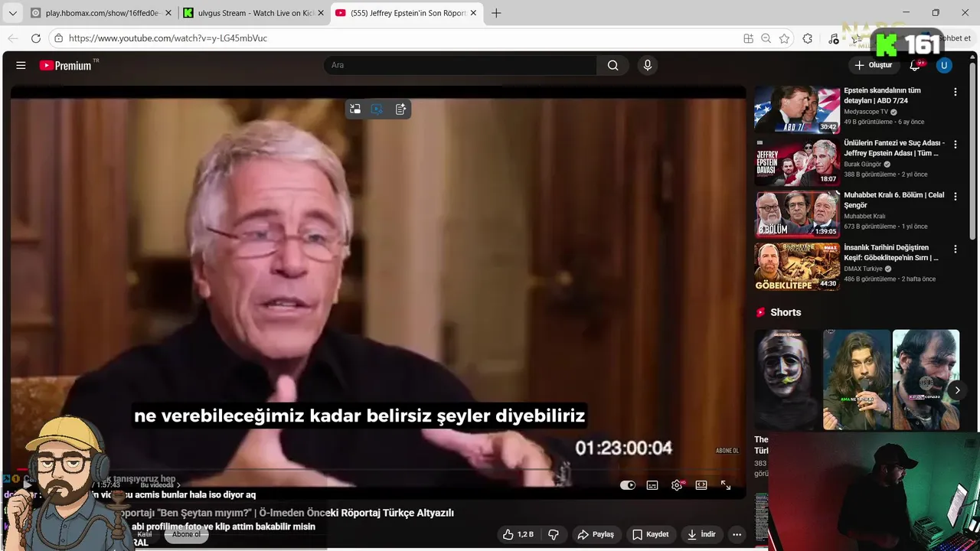Toggle the autoplay switch in the player
Viewport: 980px width, 551px height.
[x=628, y=485]
